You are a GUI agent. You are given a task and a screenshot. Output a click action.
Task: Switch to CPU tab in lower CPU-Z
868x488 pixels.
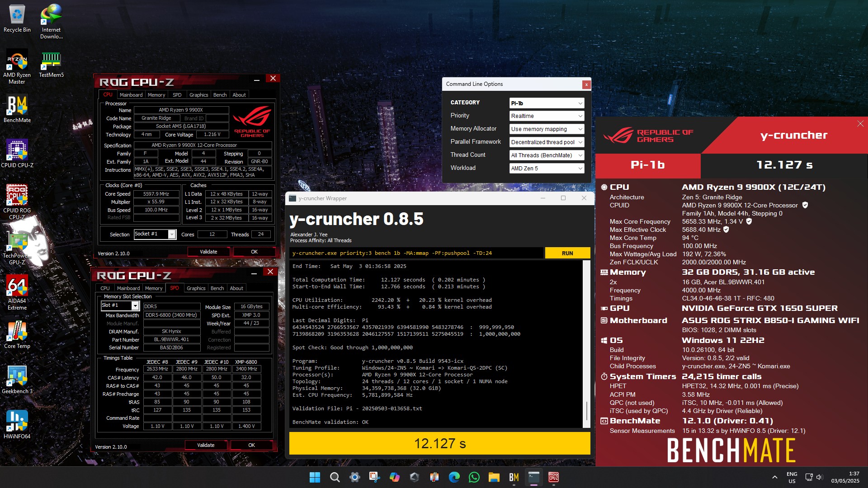(x=105, y=288)
